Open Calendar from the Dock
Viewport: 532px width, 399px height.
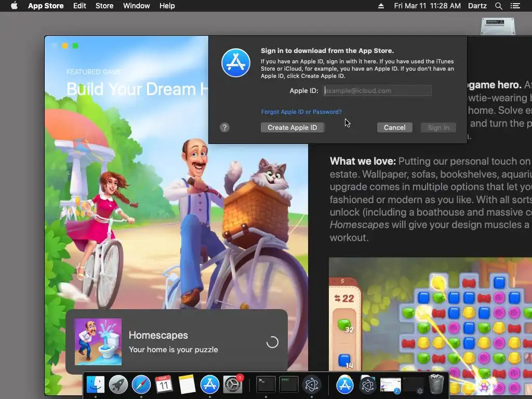click(x=164, y=384)
